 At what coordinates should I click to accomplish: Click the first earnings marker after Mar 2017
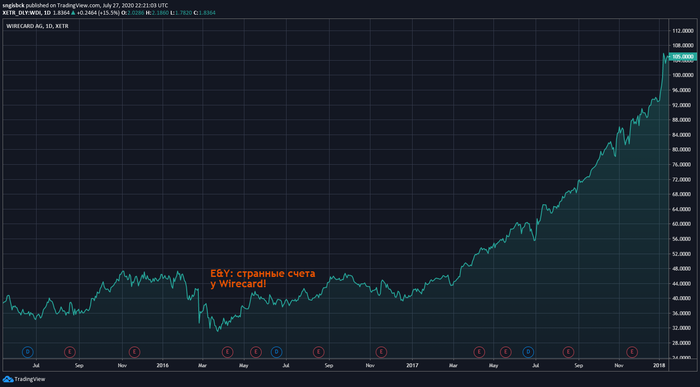pos(479,352)
